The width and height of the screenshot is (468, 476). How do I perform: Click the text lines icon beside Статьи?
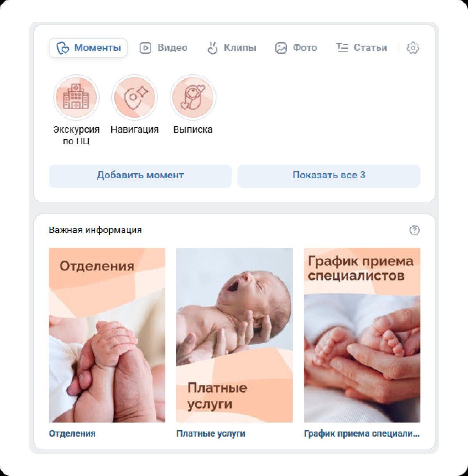point(342,48)
